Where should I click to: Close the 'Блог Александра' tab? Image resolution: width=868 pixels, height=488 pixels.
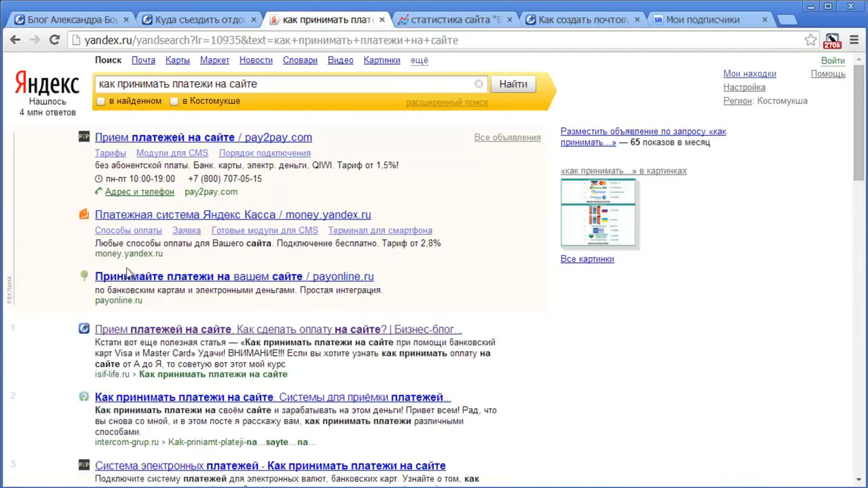(127, 20)
